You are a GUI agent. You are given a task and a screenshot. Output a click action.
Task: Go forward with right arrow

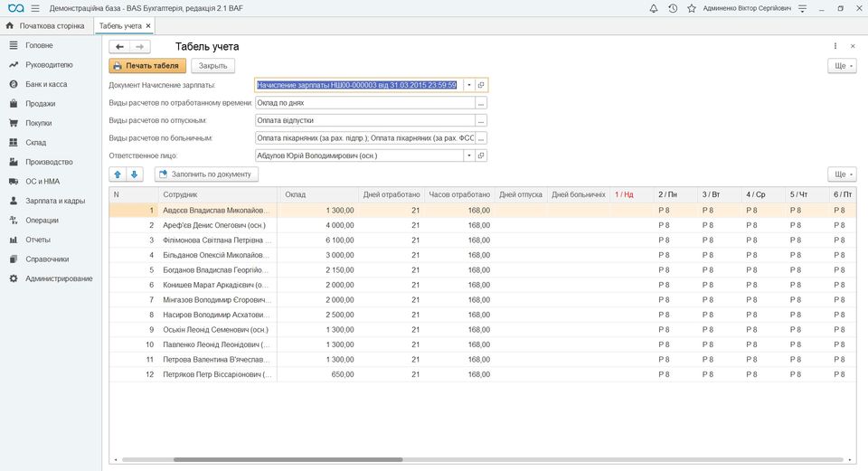[140, 46]
